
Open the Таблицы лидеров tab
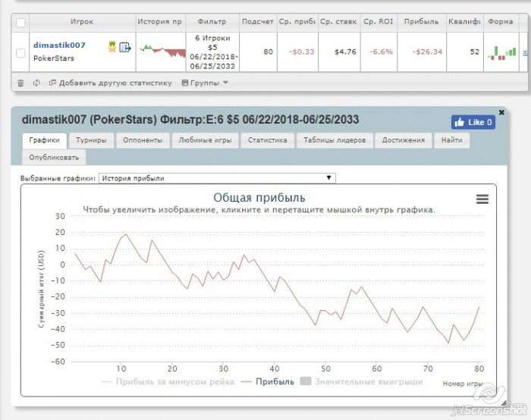click(x=335, y=140)
